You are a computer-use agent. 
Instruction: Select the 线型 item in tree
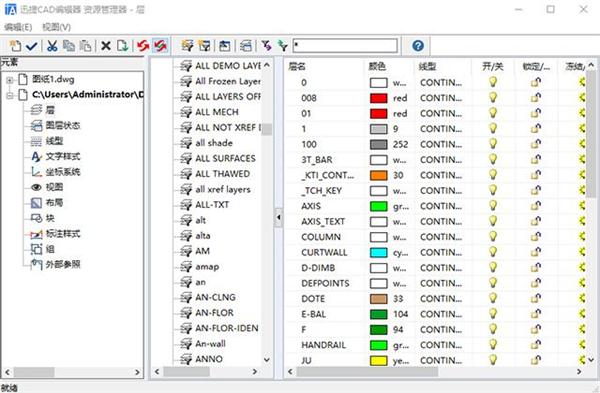coord(54,141)
